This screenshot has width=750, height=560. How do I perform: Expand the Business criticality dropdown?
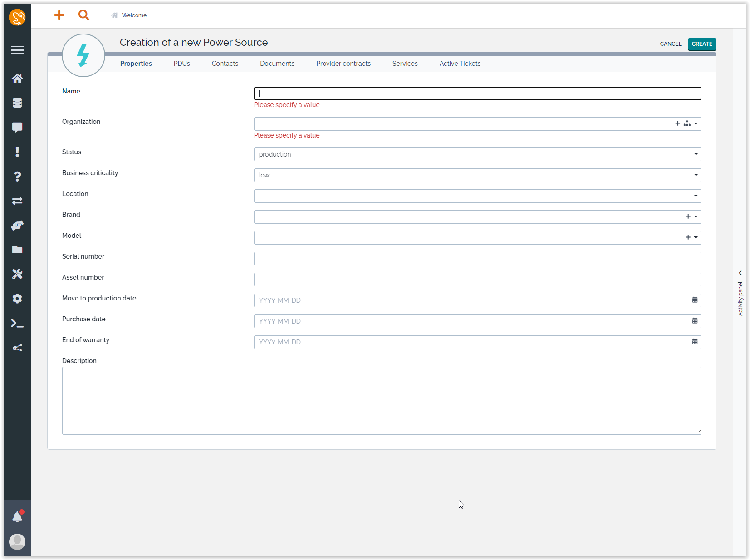696,175
